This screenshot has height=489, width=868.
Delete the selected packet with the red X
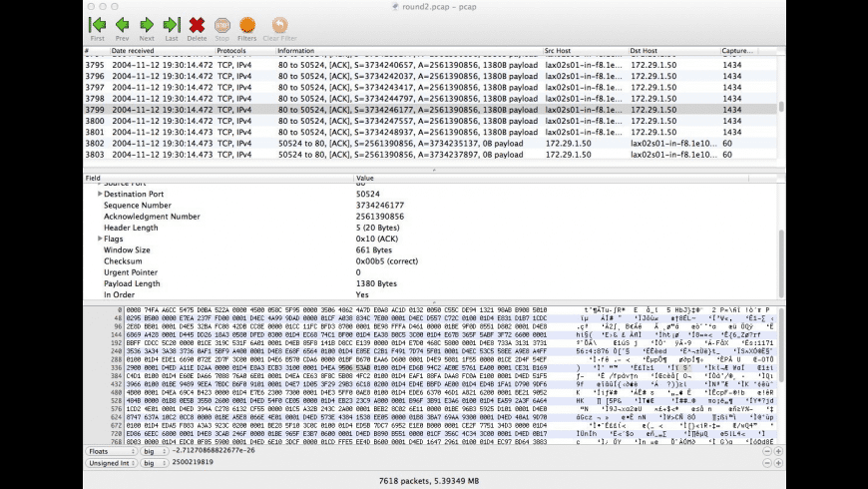pos(197,29)
